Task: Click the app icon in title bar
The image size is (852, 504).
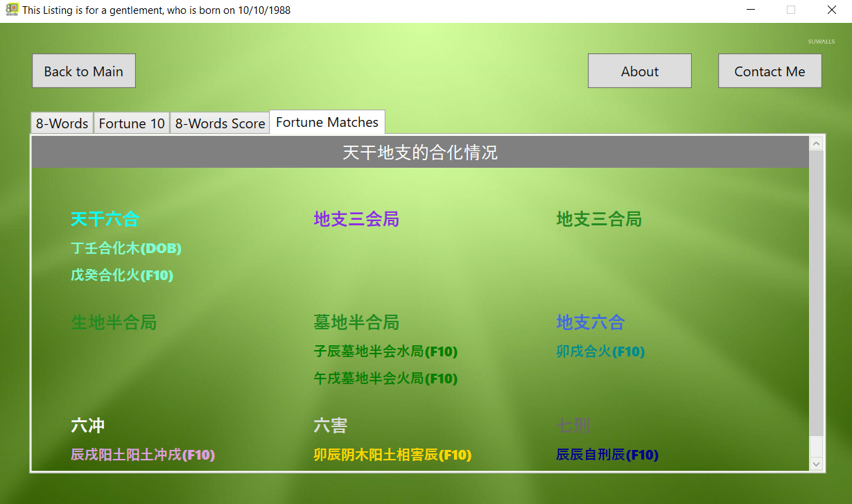Action: (x=11, y=10)
